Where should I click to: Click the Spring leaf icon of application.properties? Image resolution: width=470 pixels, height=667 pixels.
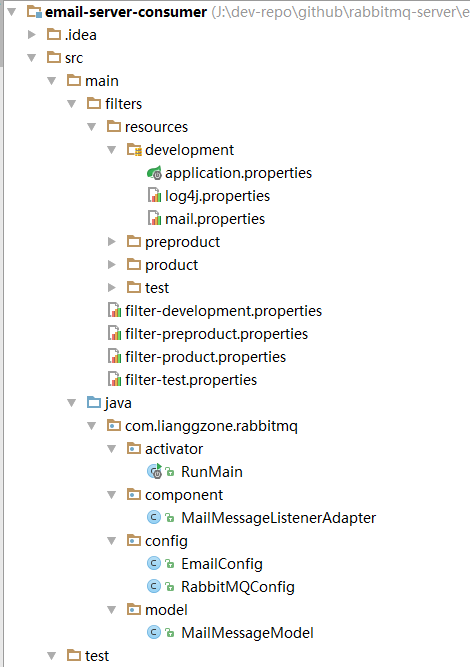[x=154, y=173]
